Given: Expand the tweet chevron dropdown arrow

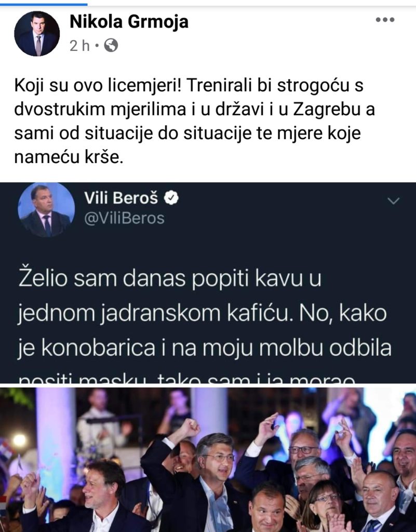Looking at the screenshot, I should point(393,201).
